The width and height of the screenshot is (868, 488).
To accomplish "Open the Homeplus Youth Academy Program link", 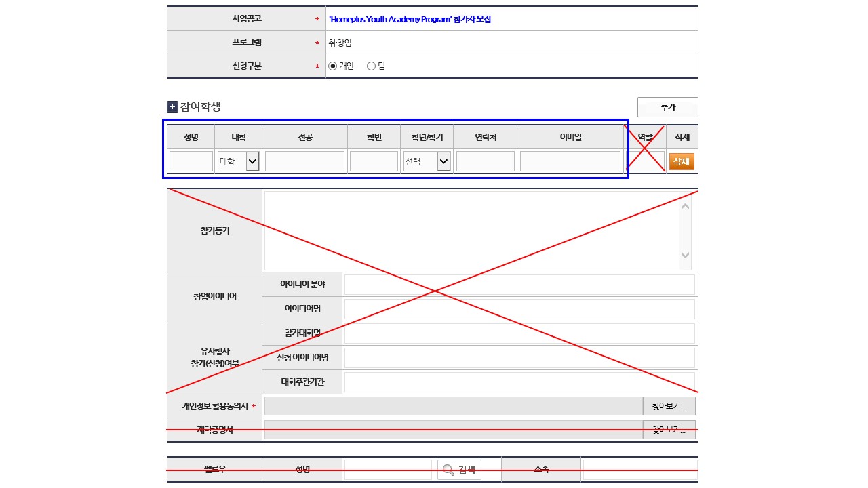I will click(x=410, y=19).
